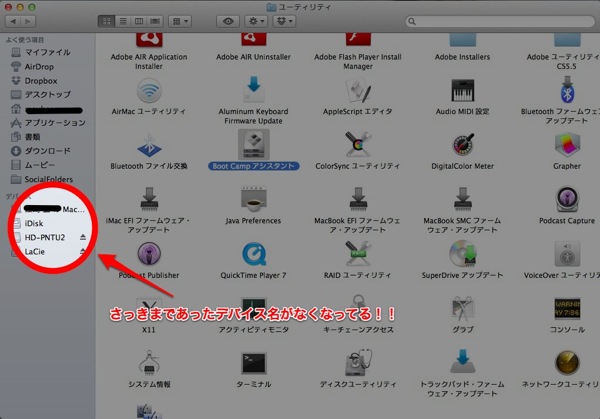Select ColorSync ユーティリティ icon
Image resolution: width=600 pixels, height=419 pixels.
click(358, 144)
